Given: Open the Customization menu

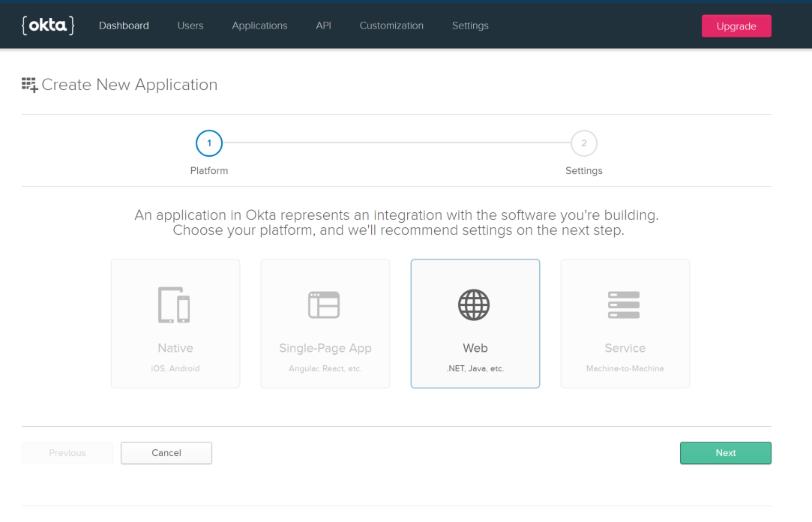Looking at the screenshot, I should pos(391,25).
